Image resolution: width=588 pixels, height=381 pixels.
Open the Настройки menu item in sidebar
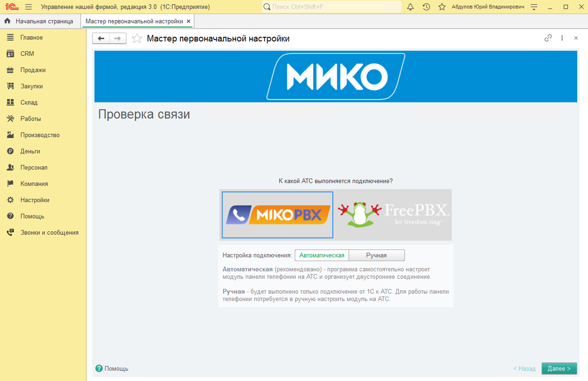35,200
